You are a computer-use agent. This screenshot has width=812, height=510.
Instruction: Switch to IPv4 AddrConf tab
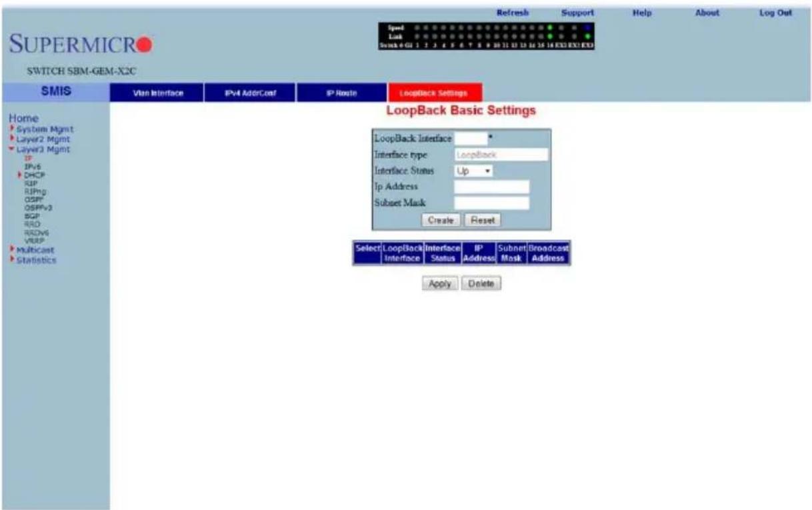point(249,93)
